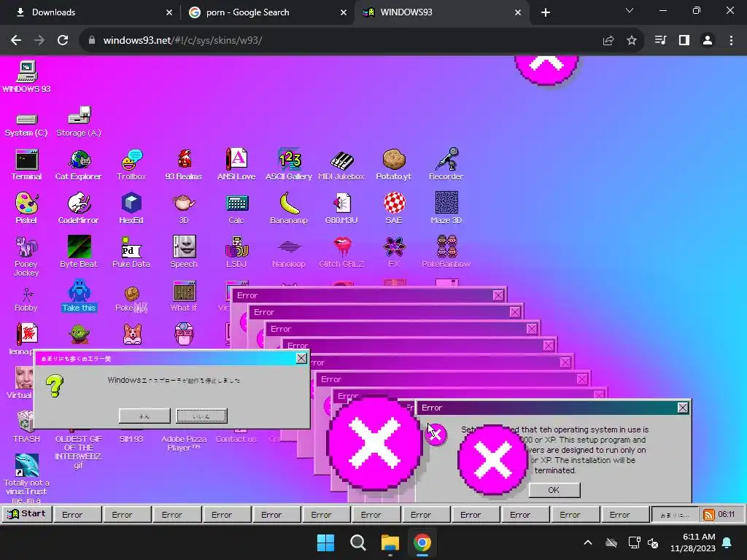Open the Chrome profile avatar
Image resolution: width=747 pixels, height=560 pixels.
[708, 41]
